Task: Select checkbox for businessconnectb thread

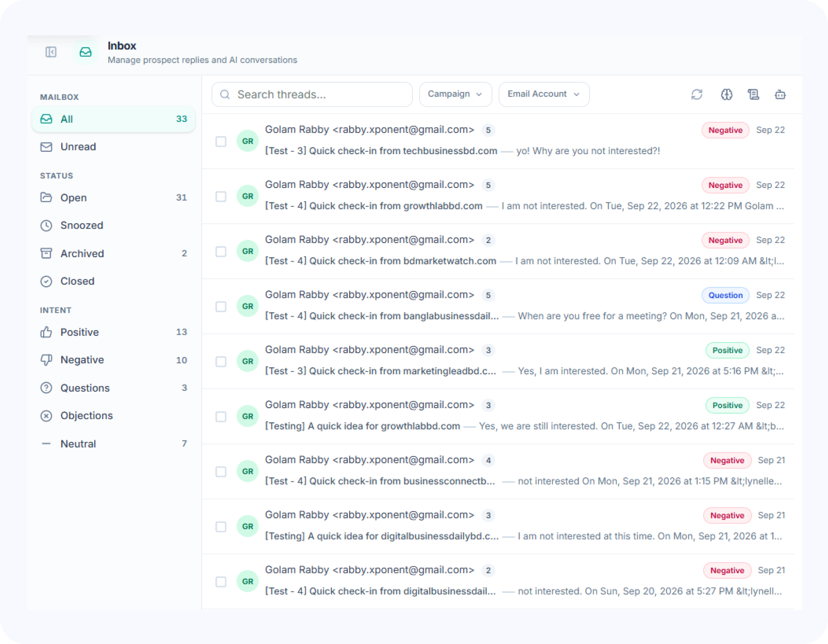Action: click(x=221, y=472)
